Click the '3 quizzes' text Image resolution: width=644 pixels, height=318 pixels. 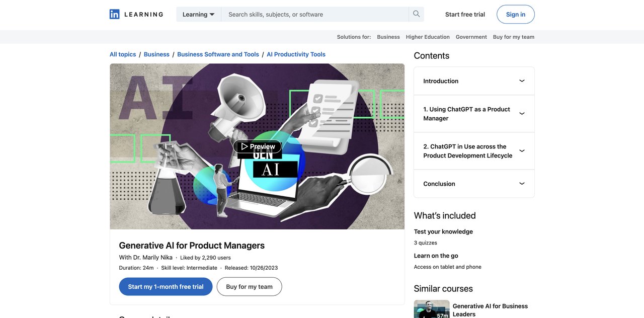426,243
